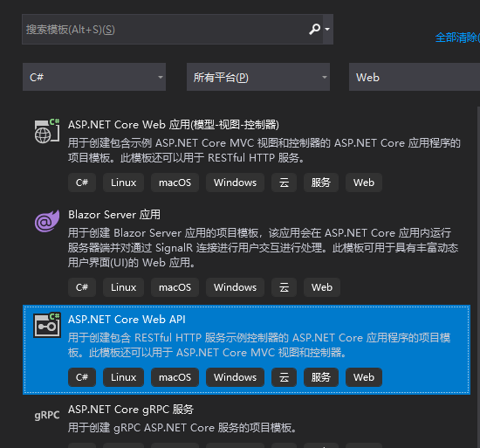Select ASP.NET Core Web 应用(模型-视图-控制器) template
Viewport: 480px width, 448px height.
tap(174, 125)
